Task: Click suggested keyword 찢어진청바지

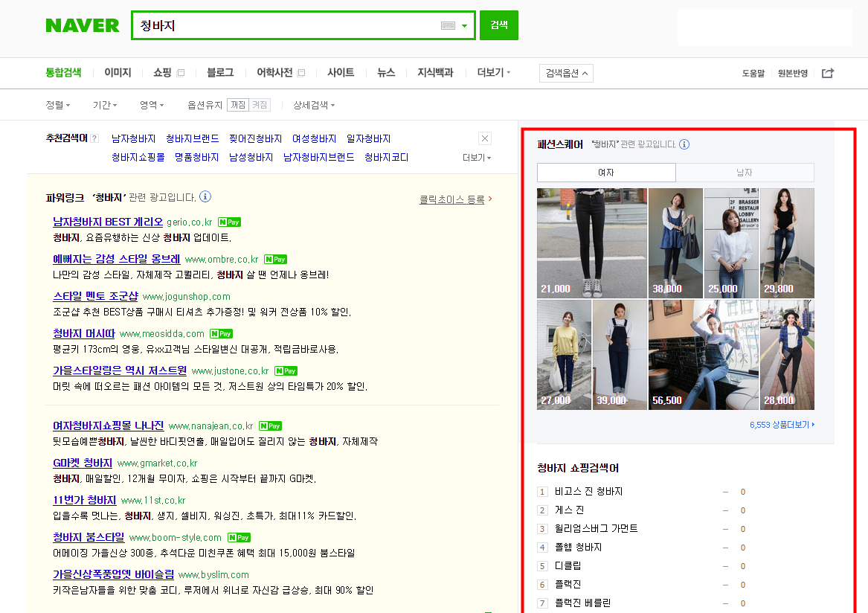Action: pos(255,138)
